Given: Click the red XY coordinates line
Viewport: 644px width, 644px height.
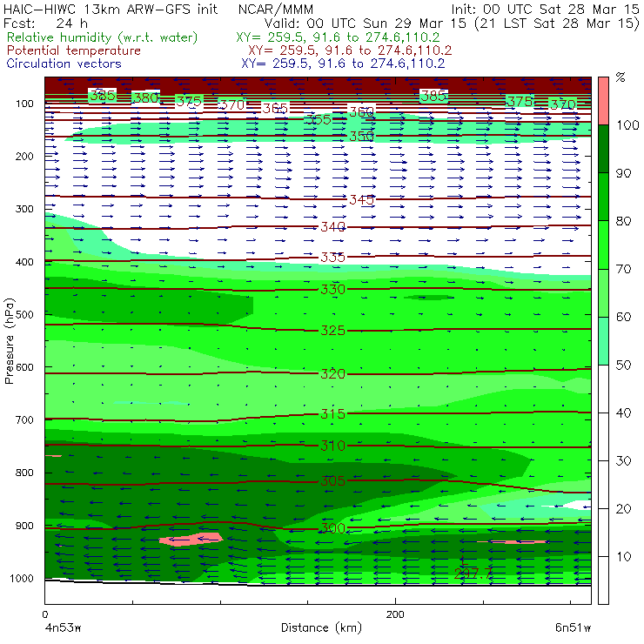Looking at the screenshot, I should 350,50.
